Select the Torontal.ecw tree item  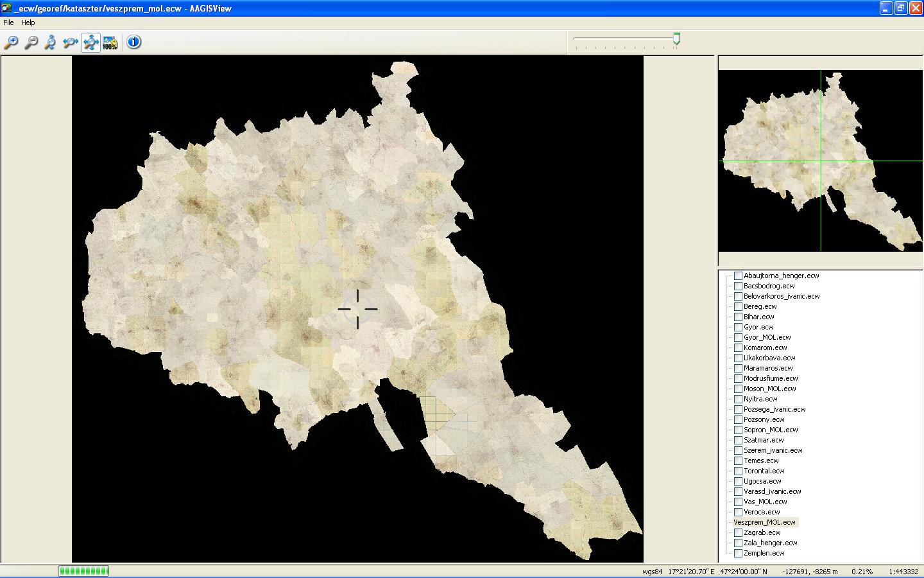[x=764, y=471]
